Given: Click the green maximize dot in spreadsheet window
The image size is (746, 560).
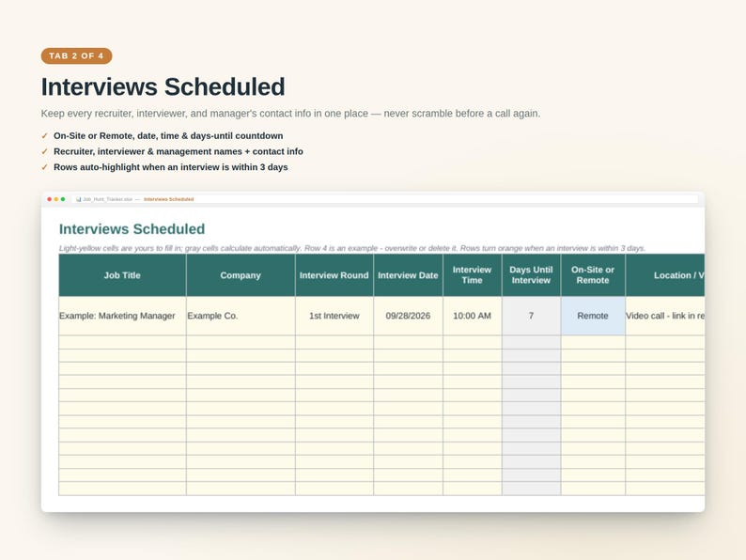Looking at the screenshot, I should (63, 199).
